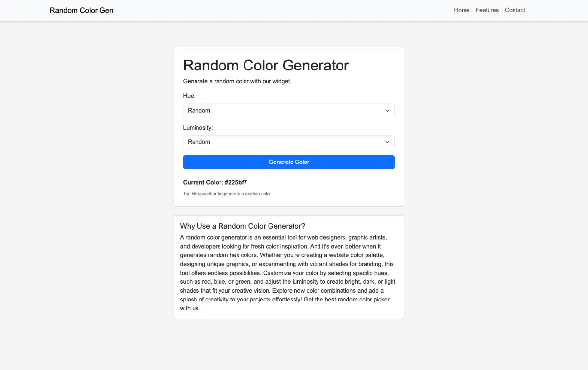Image resolution: width=588 pixels, height=370 pixels.
Task: Click the Generate Color button
Action: pos(289,162)
